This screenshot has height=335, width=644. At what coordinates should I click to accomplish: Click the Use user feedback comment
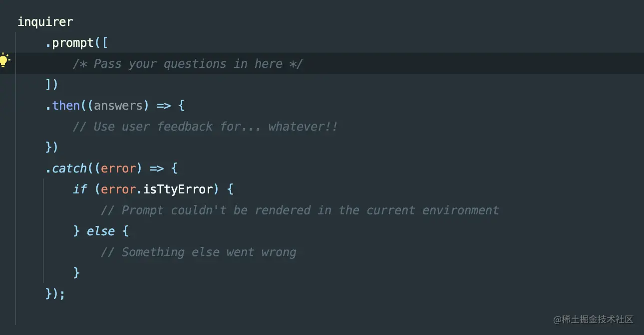tap(205, 127)
